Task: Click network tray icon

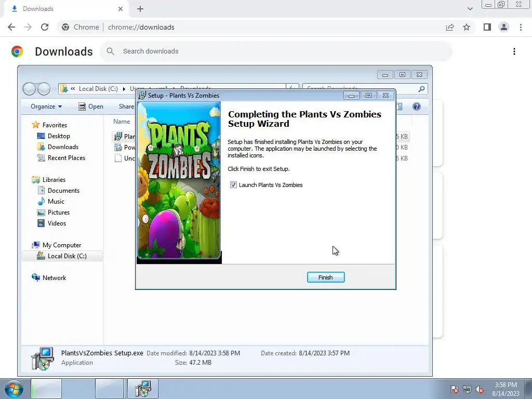Action: coord(467,389)
